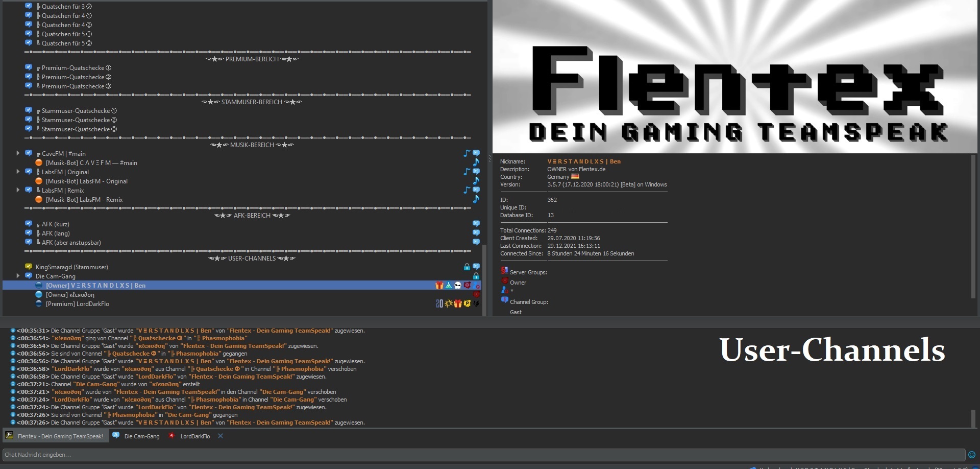Click the Server Groups paragraph icon
The height and width of the screenshot is (469, 980).
504,271
